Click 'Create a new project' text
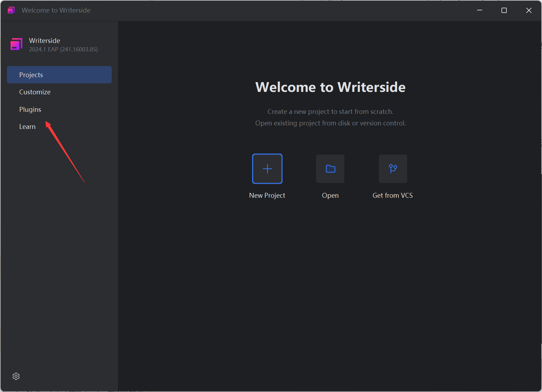 330,111
